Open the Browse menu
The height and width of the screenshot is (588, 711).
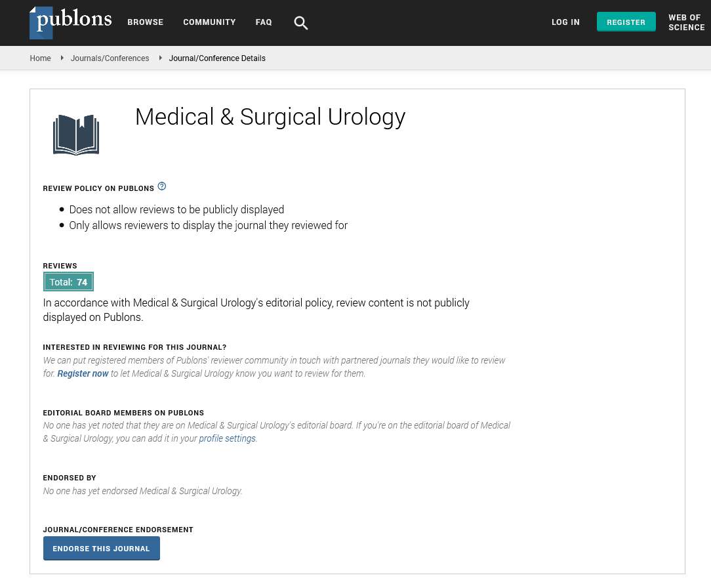(146, 22)
